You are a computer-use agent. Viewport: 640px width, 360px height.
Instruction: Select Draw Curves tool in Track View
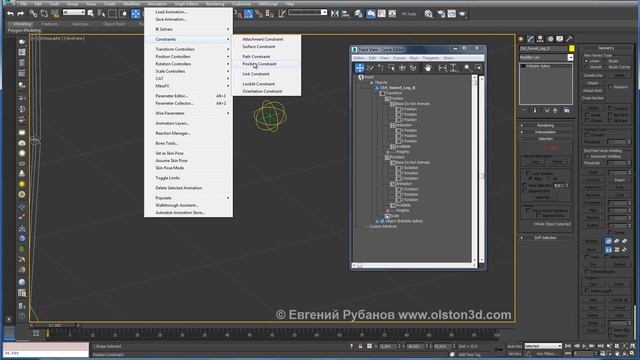(370, 68)
